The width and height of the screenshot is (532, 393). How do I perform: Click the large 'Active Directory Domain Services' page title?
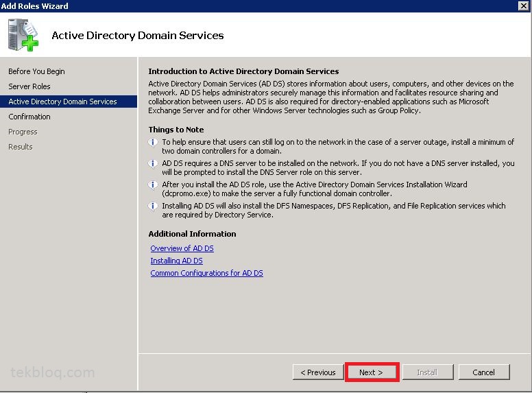(138, 36)
